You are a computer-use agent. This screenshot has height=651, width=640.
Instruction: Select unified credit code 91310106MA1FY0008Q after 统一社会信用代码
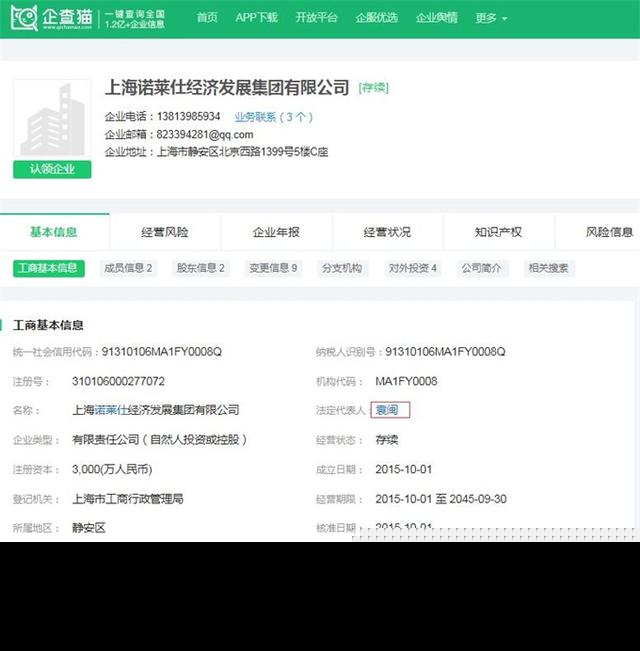(162, 352)
